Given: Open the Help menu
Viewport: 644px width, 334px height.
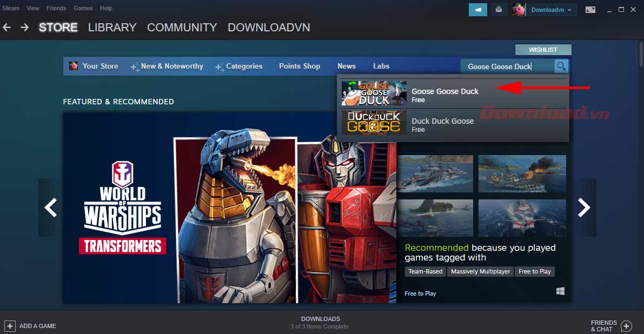Looking at the screenshot, I should click(x=106, y=8).
